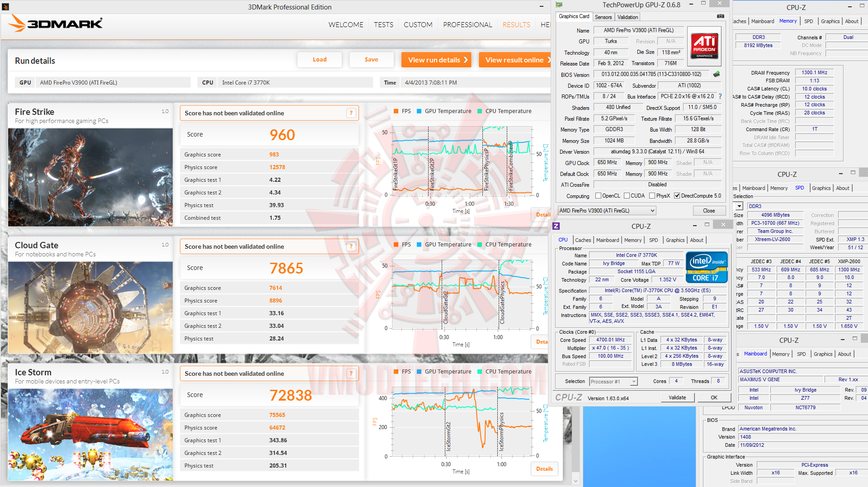Switch to the TESTS tab in 3DMark
Viewport: 868px width, 487px height.
click(383, 25)
